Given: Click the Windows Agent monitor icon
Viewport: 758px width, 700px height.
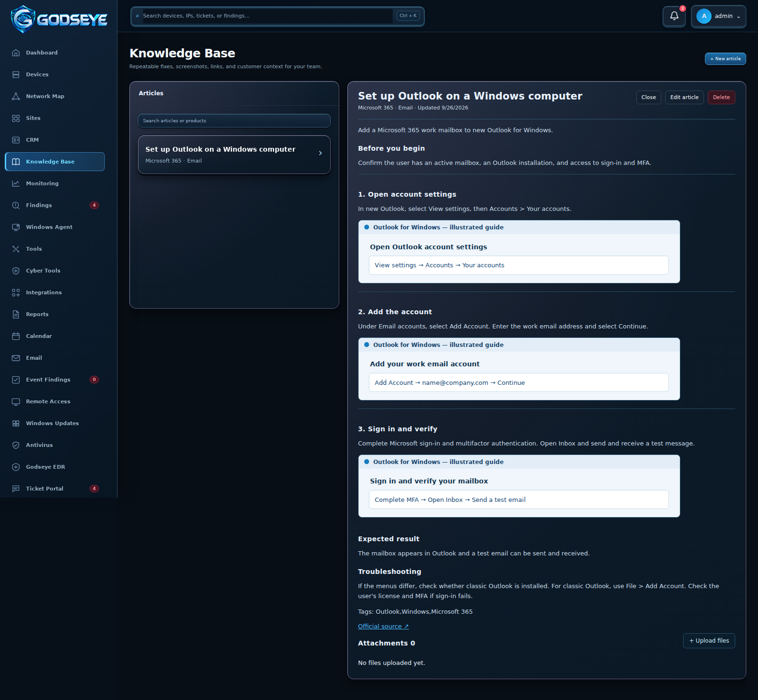Looking at the screenshot, I should click(x=16, y=227).
